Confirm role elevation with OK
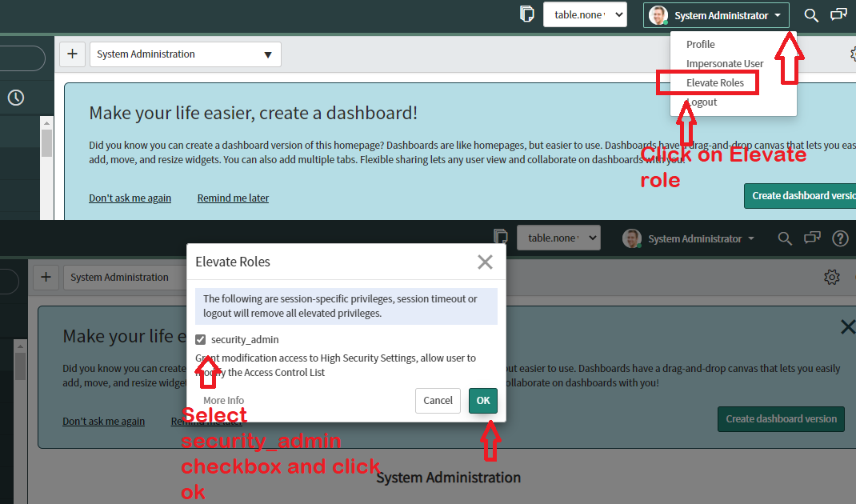Screen dimensions: 856x504 pos(482,401)
